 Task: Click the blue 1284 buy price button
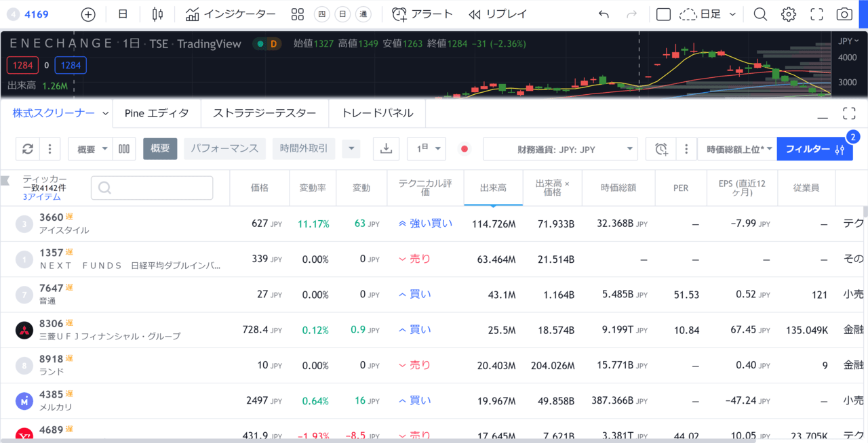[71, 66]
